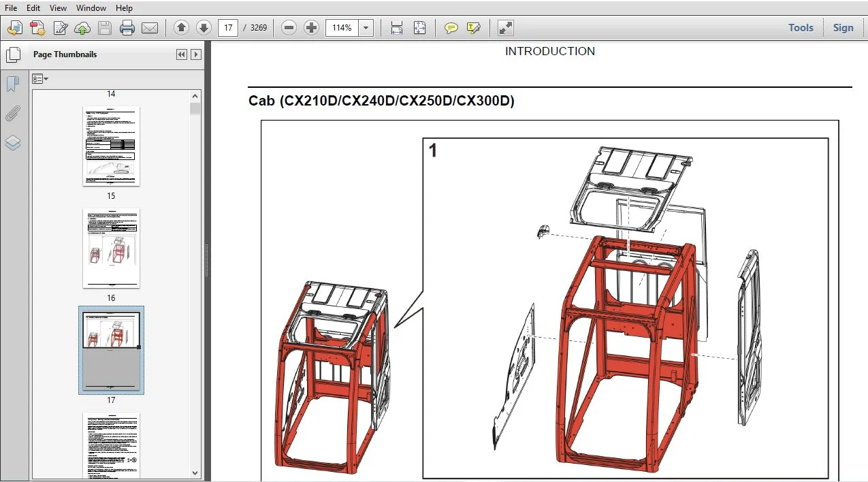Viewport: 868px width, 482px height.
Task: Click the Print icon
Action: (x=127, y=28)
